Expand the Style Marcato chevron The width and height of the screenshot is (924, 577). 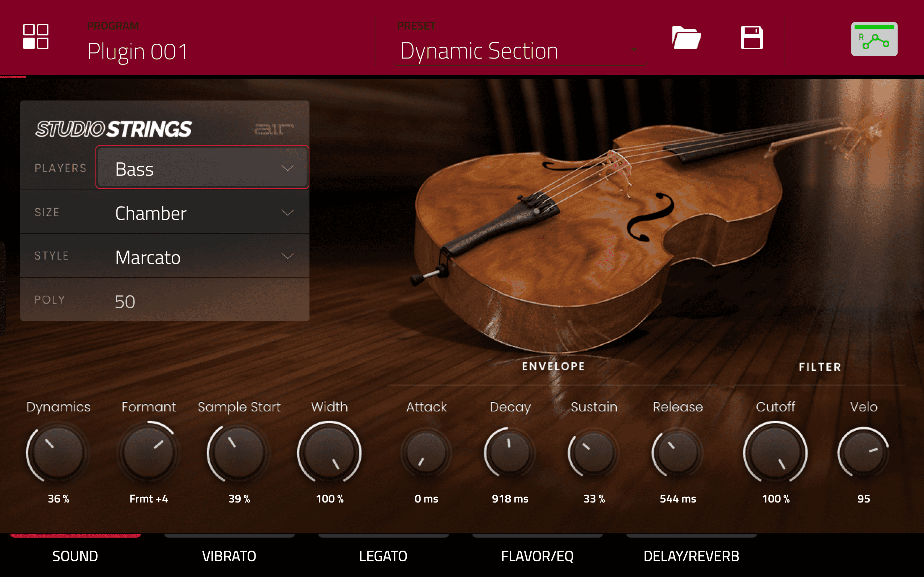287,256
